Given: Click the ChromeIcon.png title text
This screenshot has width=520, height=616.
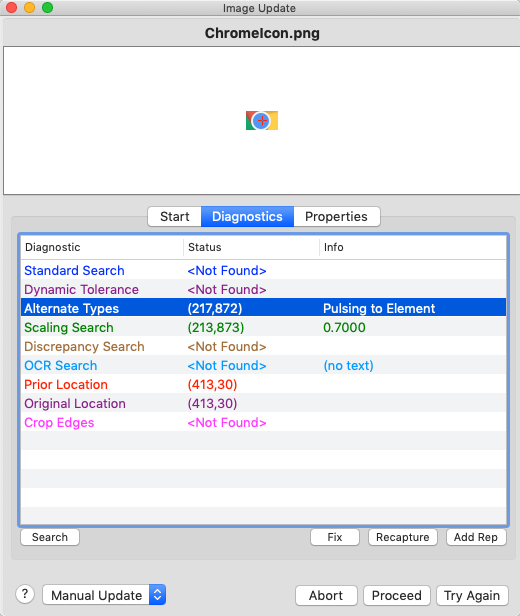Looking at the screenshot, I should pyautogui.click(x=262, y=33).
